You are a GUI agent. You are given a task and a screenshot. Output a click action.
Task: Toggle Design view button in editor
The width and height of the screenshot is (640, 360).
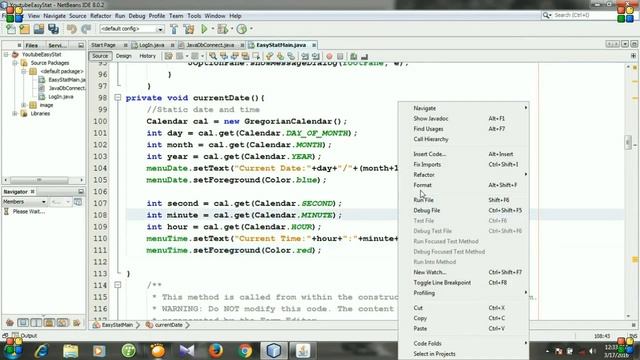point(124,56)
